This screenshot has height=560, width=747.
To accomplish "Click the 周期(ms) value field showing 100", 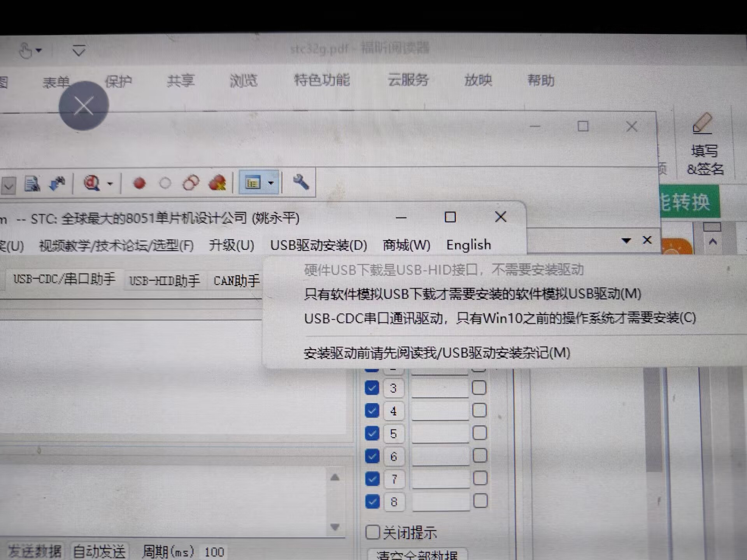I will pos(214,552).
